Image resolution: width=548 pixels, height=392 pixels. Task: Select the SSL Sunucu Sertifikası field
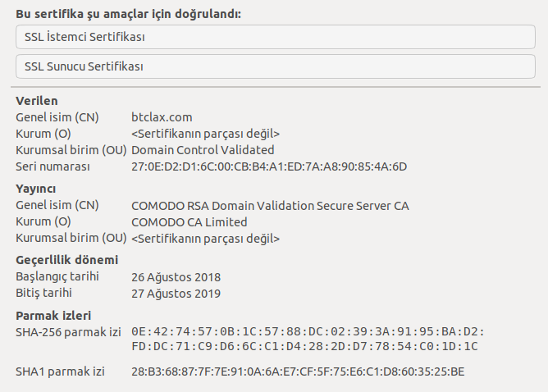tap(276, 66)
